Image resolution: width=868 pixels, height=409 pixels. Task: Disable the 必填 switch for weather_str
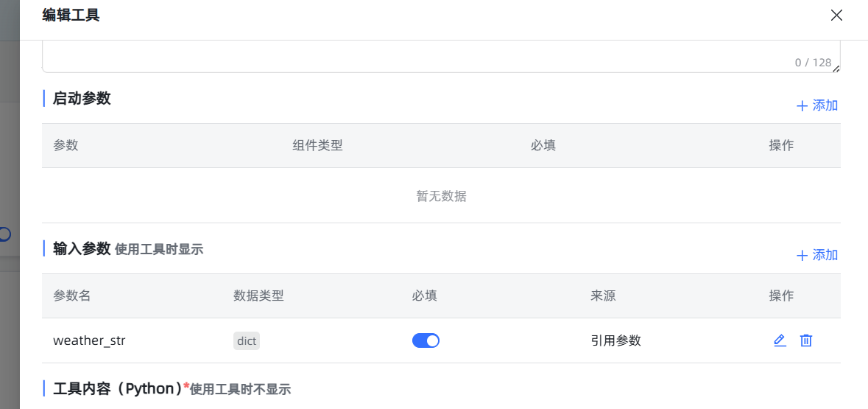[x=426, y=340]
